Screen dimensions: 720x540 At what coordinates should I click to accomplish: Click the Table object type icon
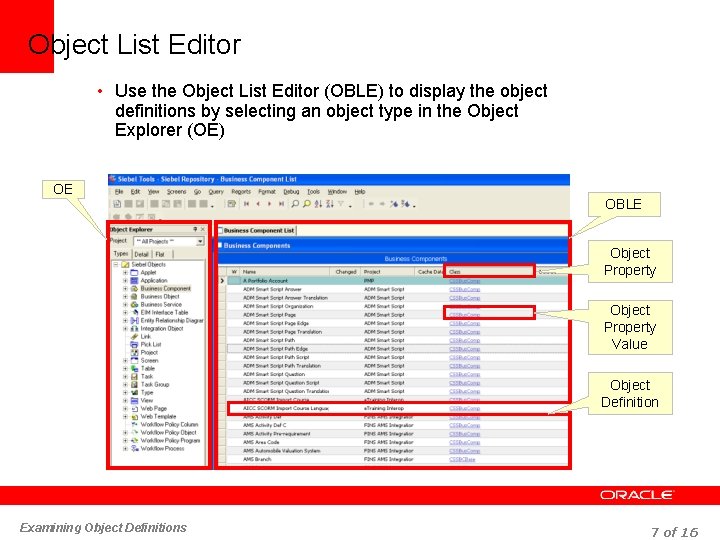134,368
